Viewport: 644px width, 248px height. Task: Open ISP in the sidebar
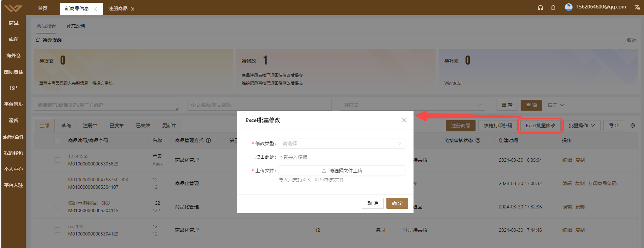tap(14, 88)
